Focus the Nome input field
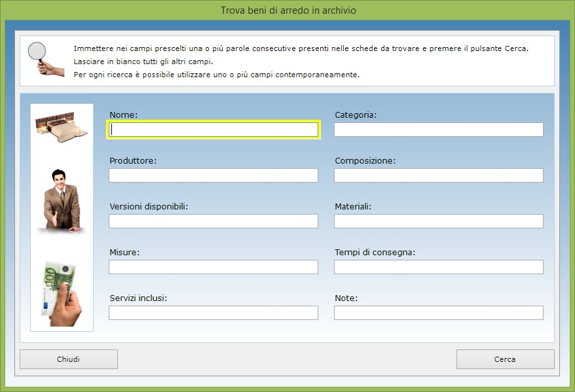The width and height of the screenshot is (575, 392). [x=213, y=130]
